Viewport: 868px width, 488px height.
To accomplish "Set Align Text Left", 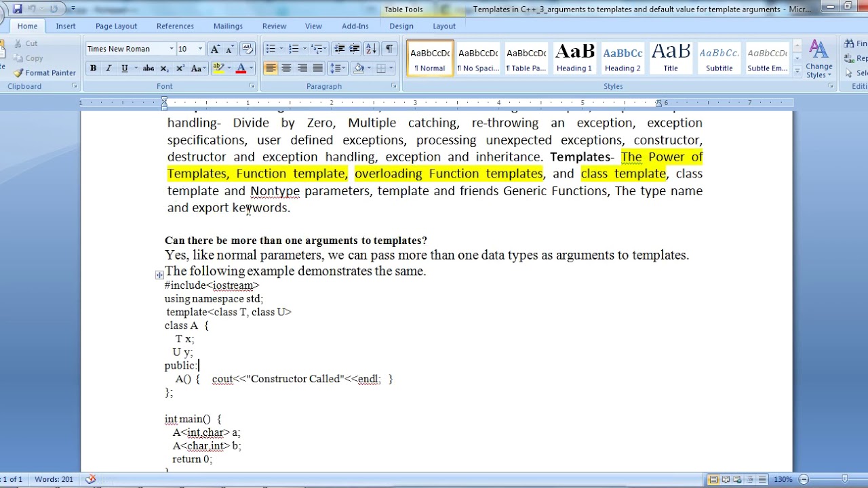I will [271, 68].
